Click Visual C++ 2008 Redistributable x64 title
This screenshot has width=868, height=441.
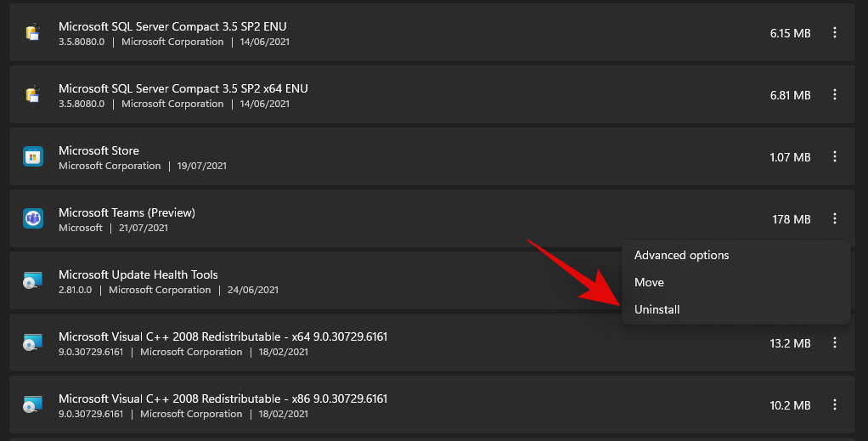[x=223, y=336]
